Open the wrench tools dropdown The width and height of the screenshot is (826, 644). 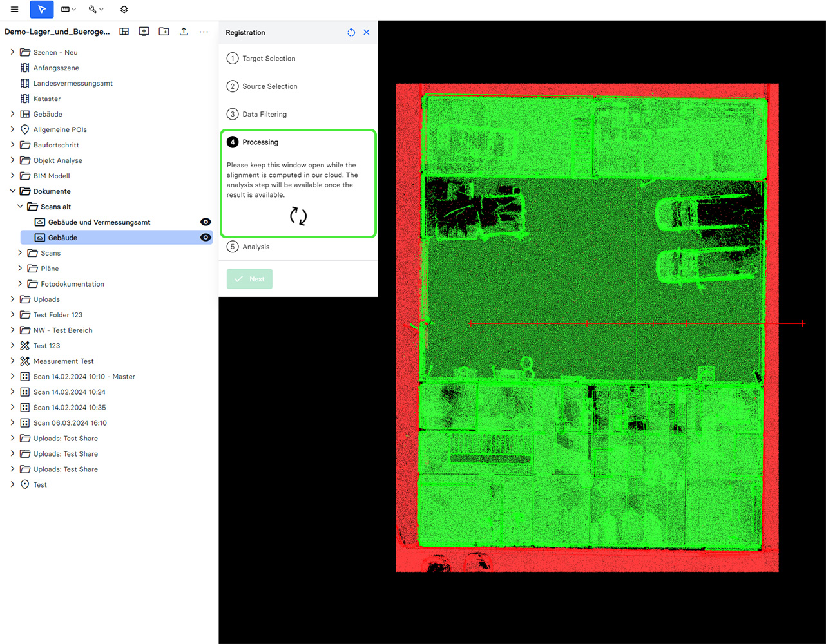(96, 10)
